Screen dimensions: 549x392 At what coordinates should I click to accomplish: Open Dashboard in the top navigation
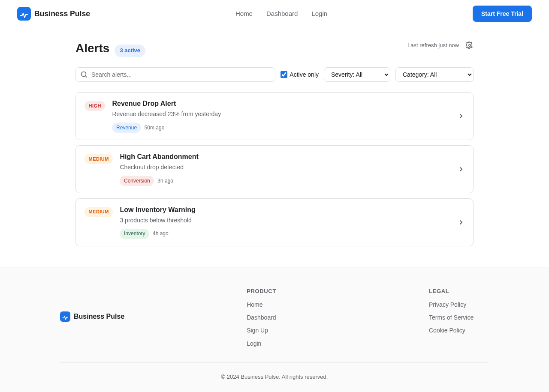(282, 14)
